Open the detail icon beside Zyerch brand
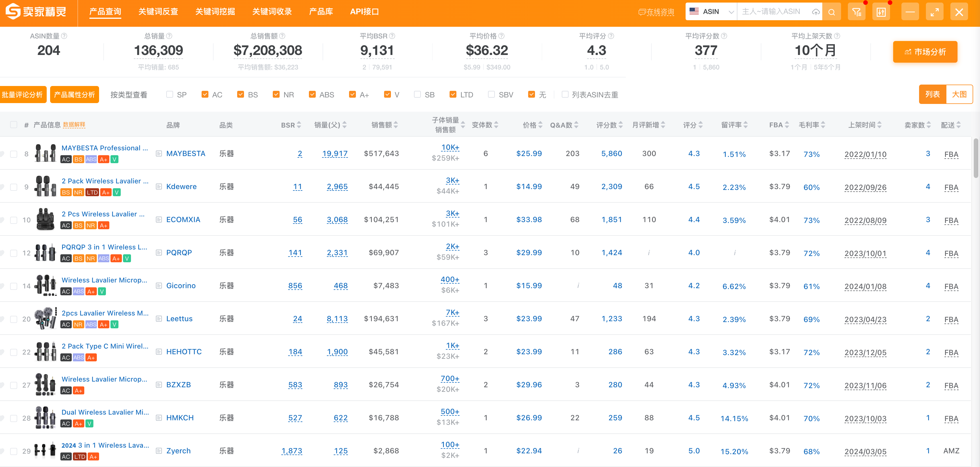Viewport: 980px width, 467px height. pos(159,451)
